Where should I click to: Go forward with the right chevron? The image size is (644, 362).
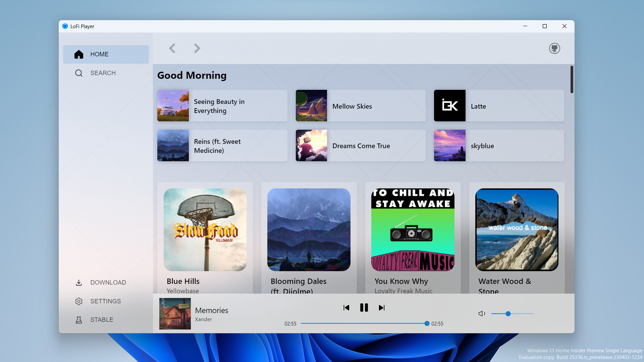197,48
